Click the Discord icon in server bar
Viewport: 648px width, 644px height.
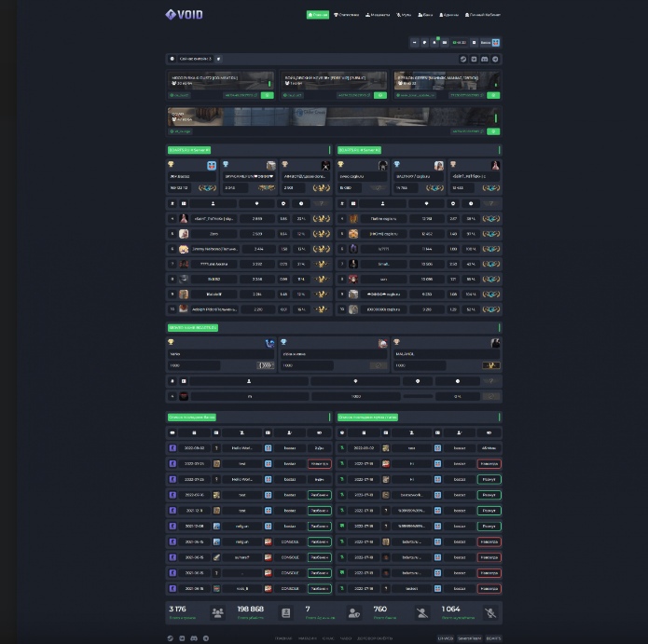tap(484, 59)
